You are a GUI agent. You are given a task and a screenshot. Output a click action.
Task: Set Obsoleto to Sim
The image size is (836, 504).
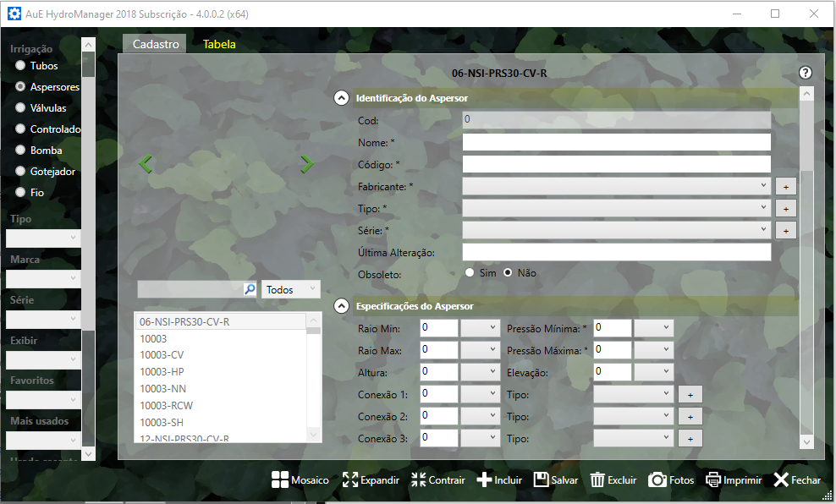click(470, 272)
